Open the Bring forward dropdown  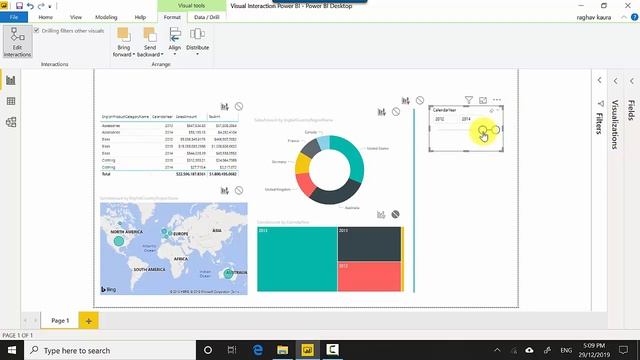tap(124, 42)
